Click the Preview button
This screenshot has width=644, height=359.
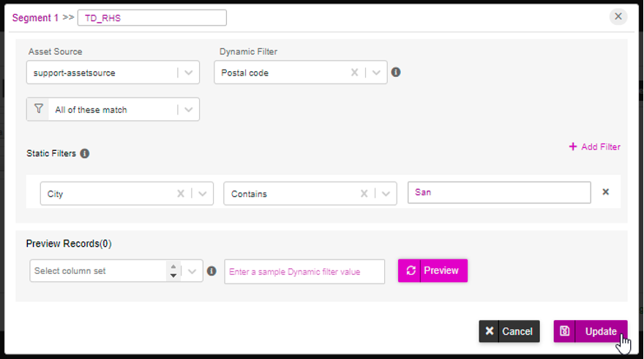tap(433, 270)
